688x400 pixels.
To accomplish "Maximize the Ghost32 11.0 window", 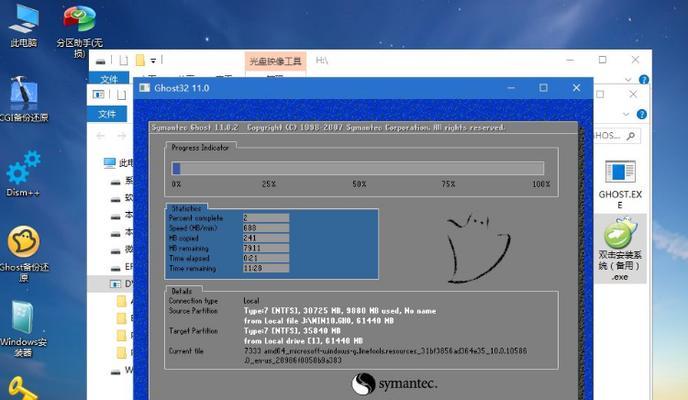I will tap(543, 88).
